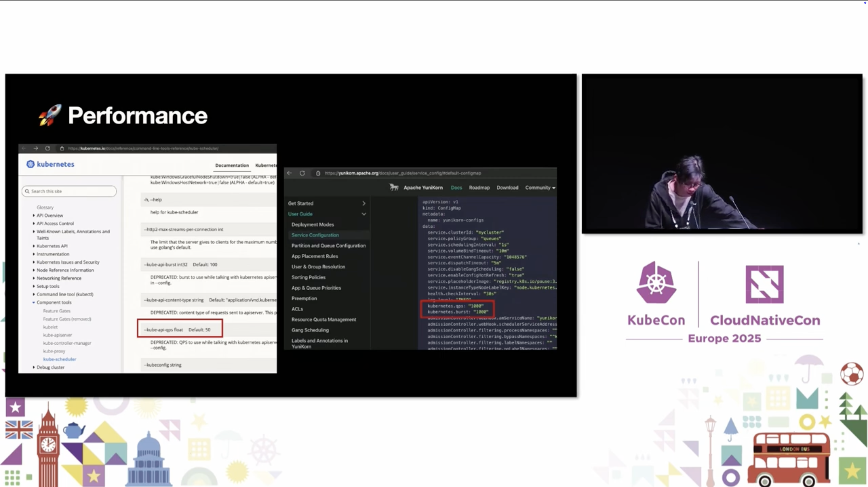Image resolution: width=868 pixels, height=487 pixels.
Task: Collapse the Component tools section
Action: pyautogui.click(x=34, y=302)
